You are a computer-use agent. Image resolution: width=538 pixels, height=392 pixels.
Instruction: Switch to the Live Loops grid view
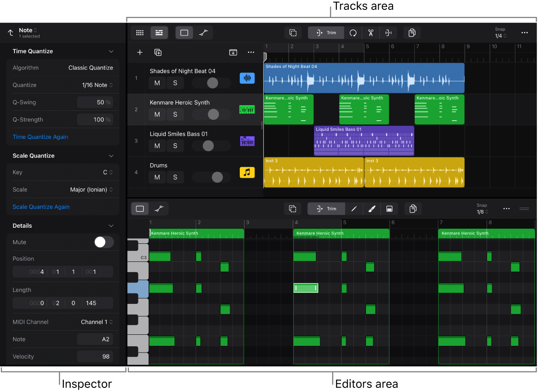(140, 33)
